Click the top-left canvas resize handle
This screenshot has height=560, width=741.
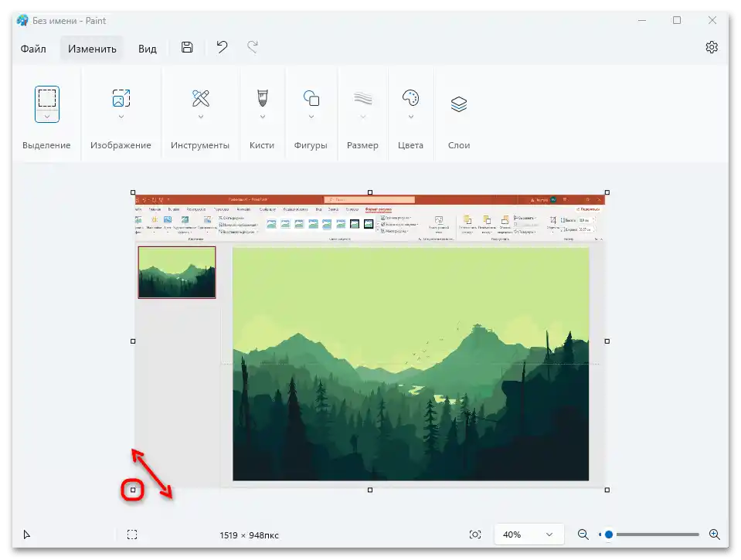pos(133,192)
